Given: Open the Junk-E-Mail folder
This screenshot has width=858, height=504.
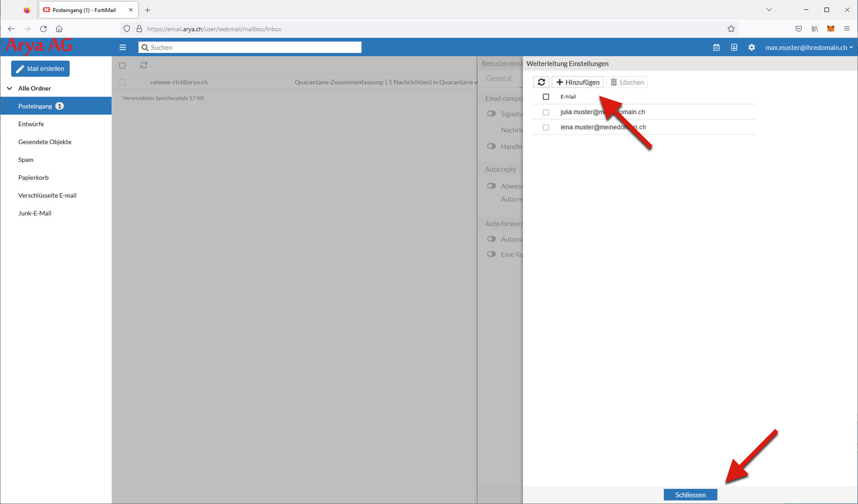Looking at the screenshot, I should [x=34, y=213].
